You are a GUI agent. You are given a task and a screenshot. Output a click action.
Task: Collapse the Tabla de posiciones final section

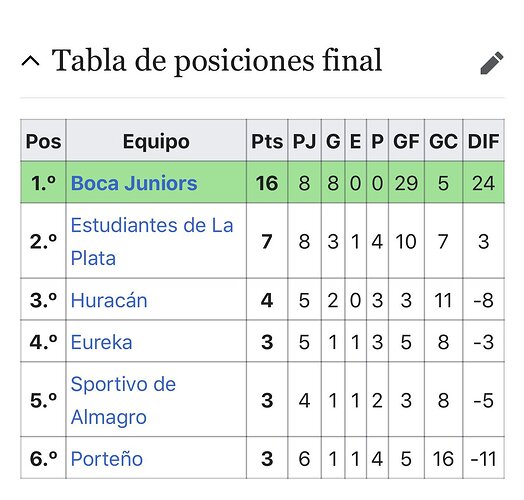pyautogui.click(x=30, y=61)
